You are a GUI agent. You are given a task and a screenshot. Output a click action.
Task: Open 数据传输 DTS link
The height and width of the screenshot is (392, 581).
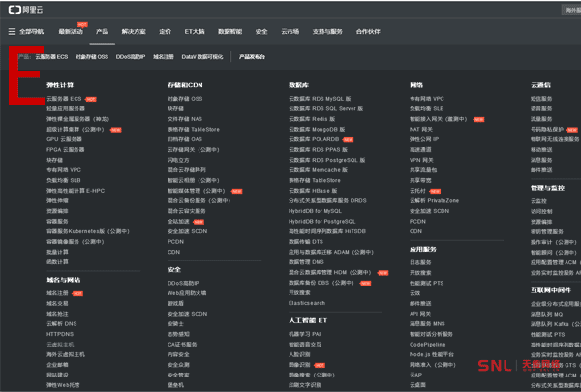pyautogui.click(x=306, y=242)
